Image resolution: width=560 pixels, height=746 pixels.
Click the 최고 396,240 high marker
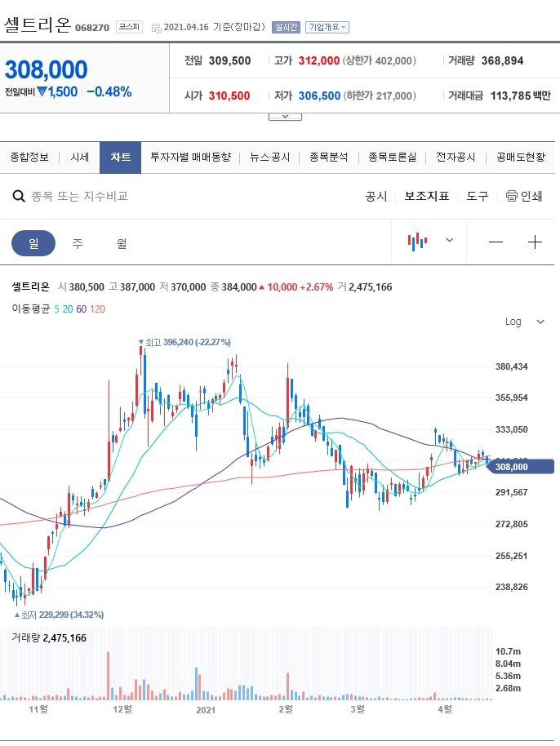click(x=184, y=342)
